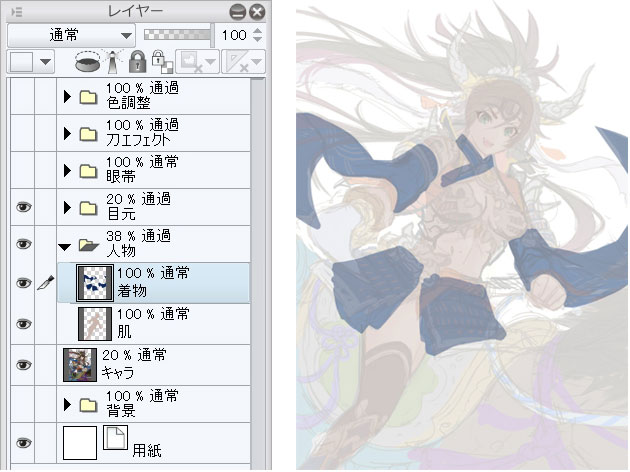
Task: Expand the 眼帯 folder
Action: click(67, 171)
